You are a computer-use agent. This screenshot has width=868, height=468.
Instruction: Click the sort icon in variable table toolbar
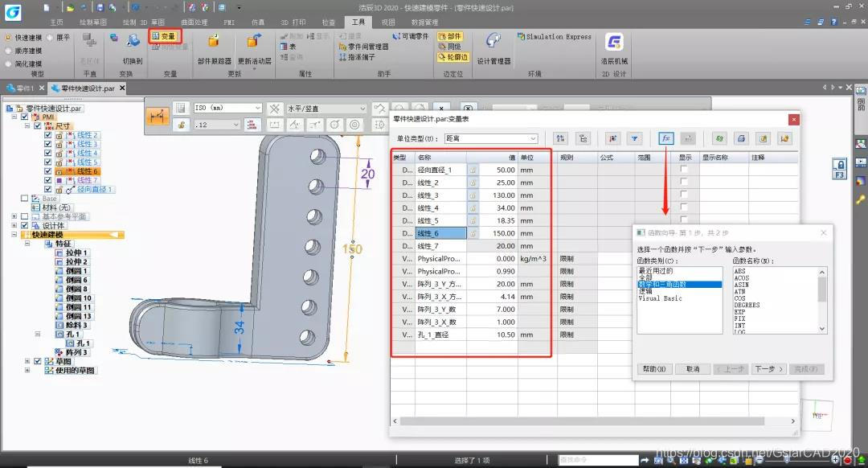click(560, 138)
